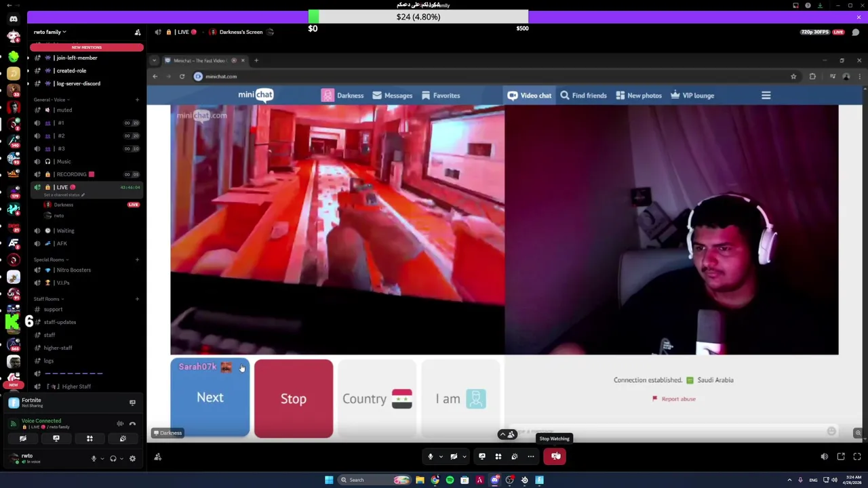
Task: Join the Waiting voice channel
Action: 86,230
